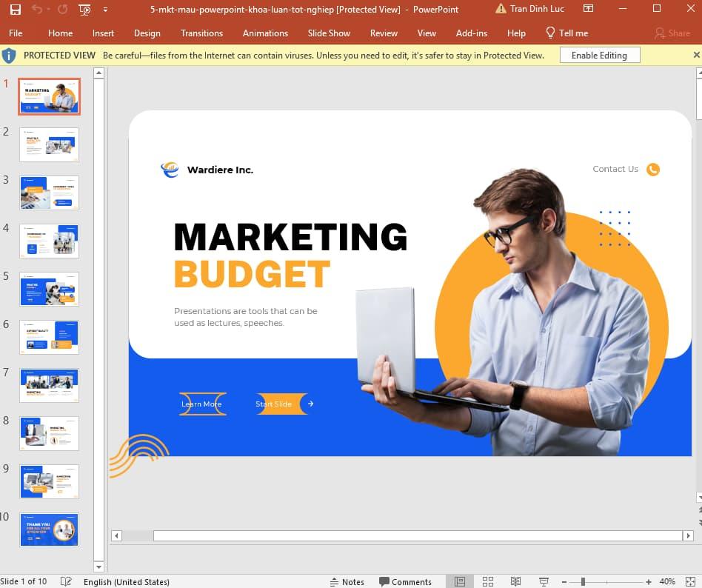The image size is (702, 588).
Task: Open language settings via English (United States)
Action: click(127, 582)
